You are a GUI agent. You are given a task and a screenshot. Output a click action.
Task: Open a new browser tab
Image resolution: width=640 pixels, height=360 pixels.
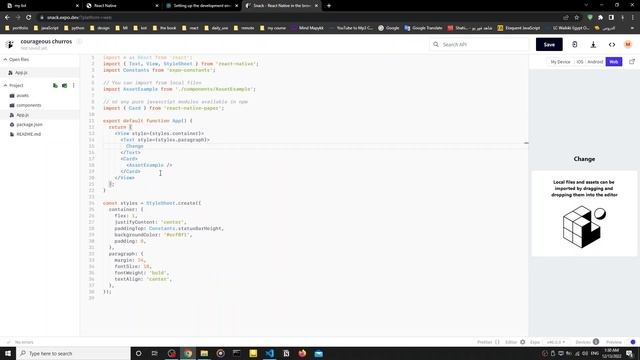[329, 6]
